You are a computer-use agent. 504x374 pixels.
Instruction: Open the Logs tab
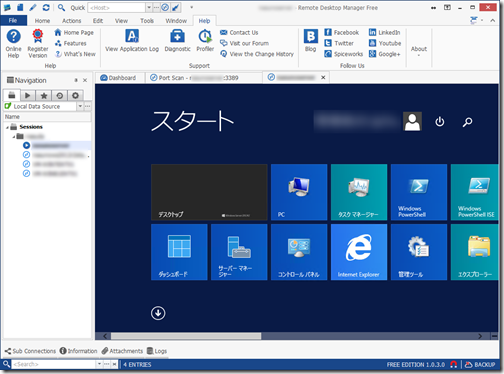(x=157, y=351)
